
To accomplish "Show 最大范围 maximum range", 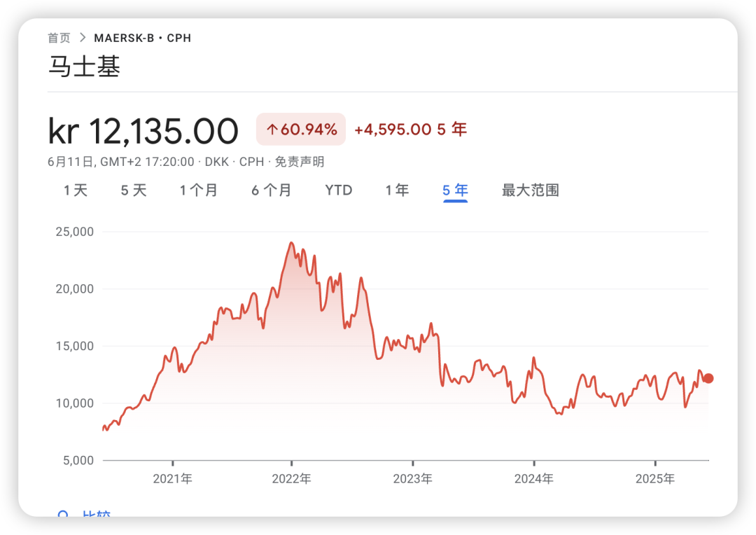I will point(530,190).
